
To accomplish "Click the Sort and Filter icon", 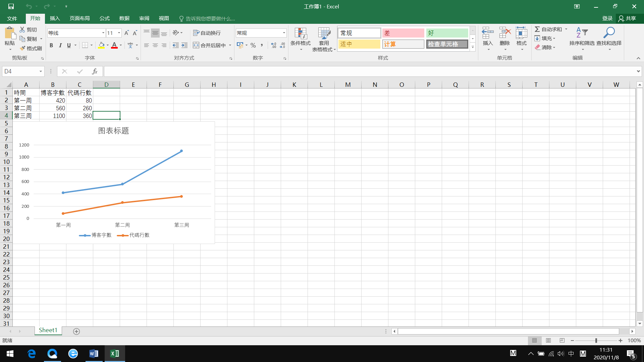I will tap(582, 33).
